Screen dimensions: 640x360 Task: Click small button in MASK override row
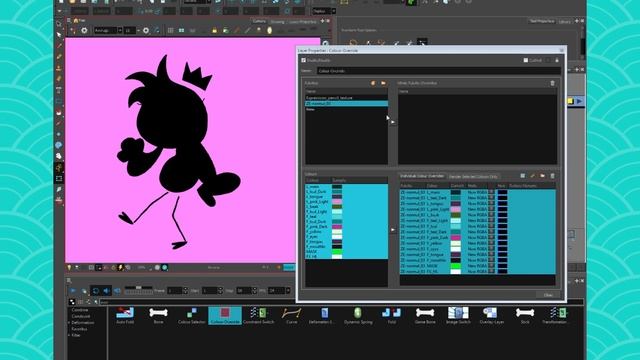tap(491, 266)
